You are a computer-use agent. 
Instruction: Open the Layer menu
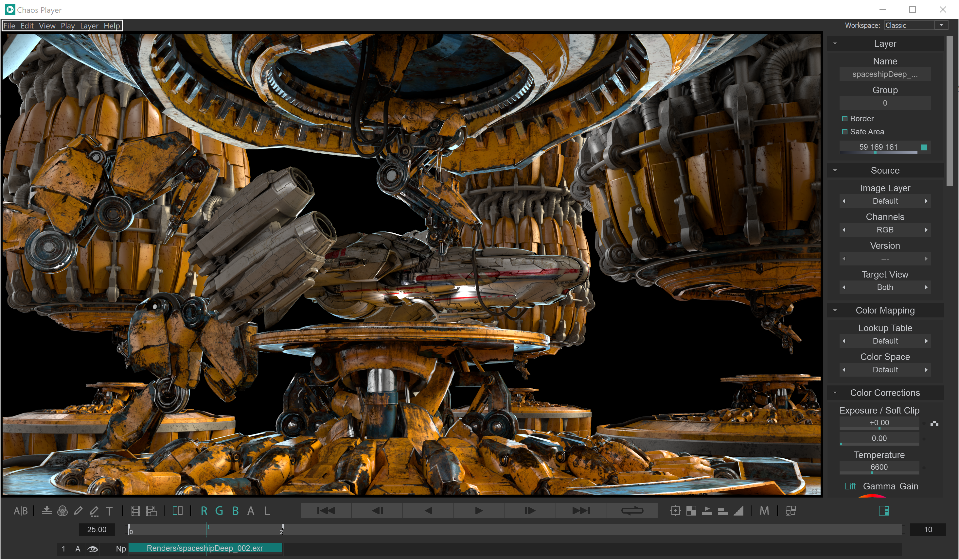(x=89, y=26)
